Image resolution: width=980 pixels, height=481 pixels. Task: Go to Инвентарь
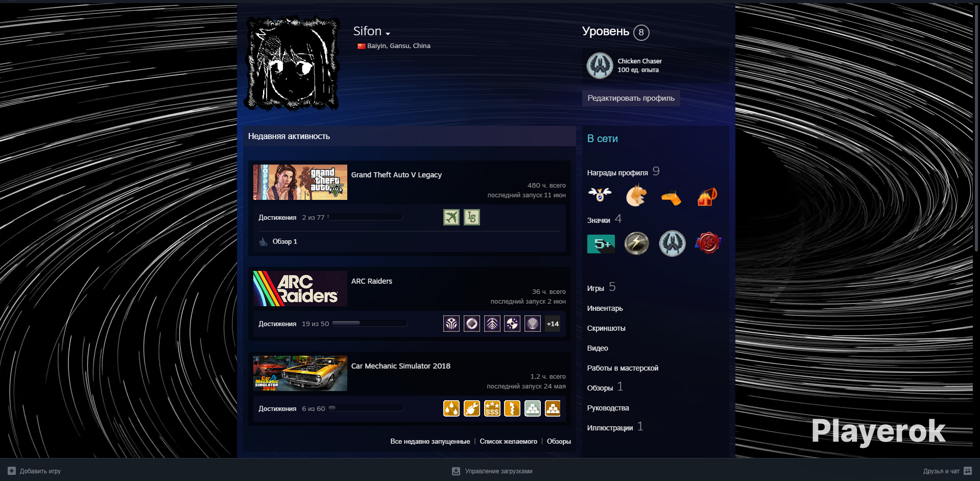coord(605,308)
